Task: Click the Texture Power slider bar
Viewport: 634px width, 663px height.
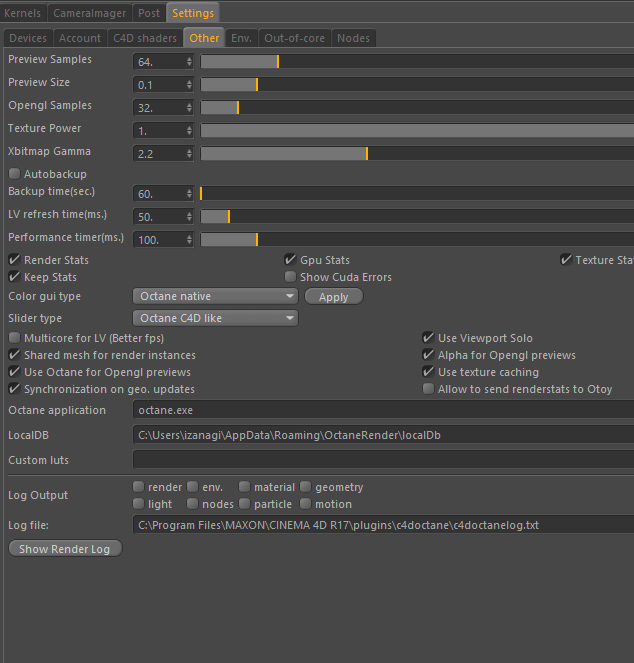Action: pyautogui.click(x=417, y=131)
